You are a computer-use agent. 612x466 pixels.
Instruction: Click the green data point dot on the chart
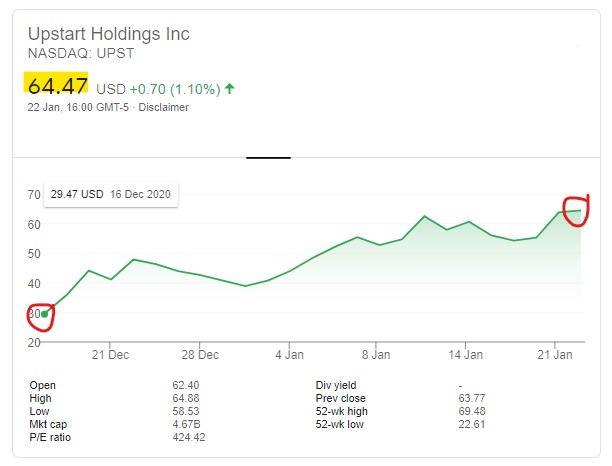coord(44,314)
